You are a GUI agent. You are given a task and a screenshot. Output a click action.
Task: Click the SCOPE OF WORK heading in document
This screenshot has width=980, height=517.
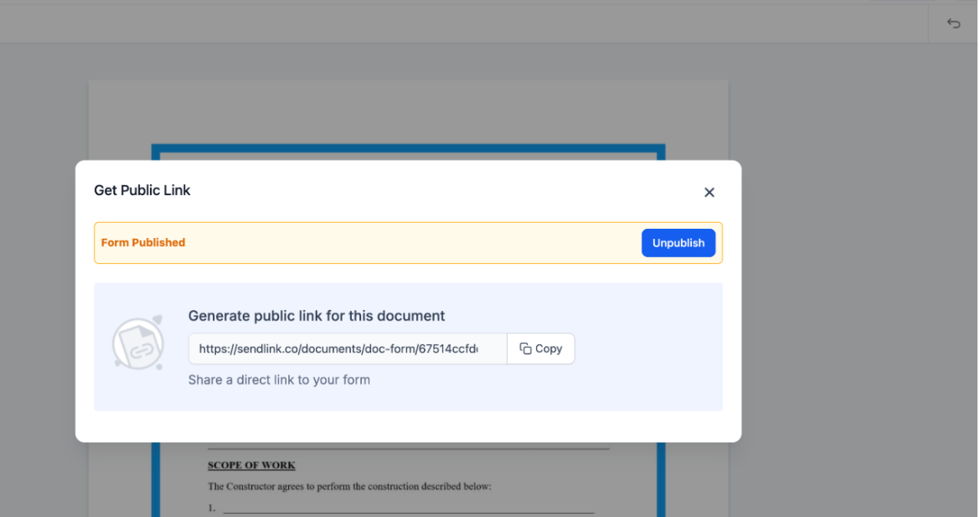(251, 465)
